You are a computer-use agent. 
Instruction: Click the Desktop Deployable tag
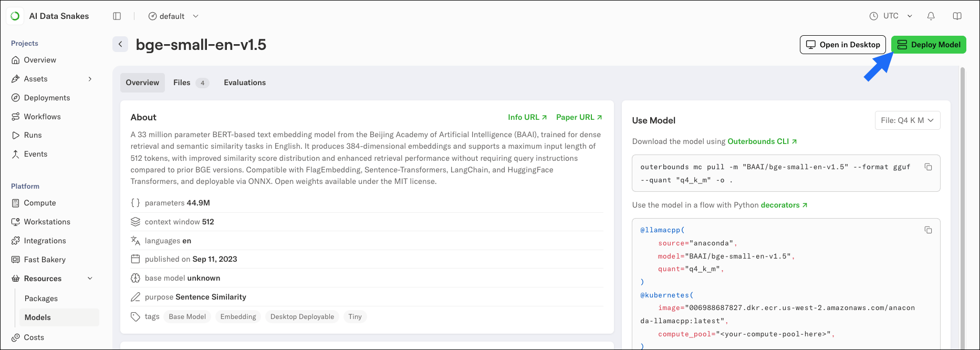302,316
